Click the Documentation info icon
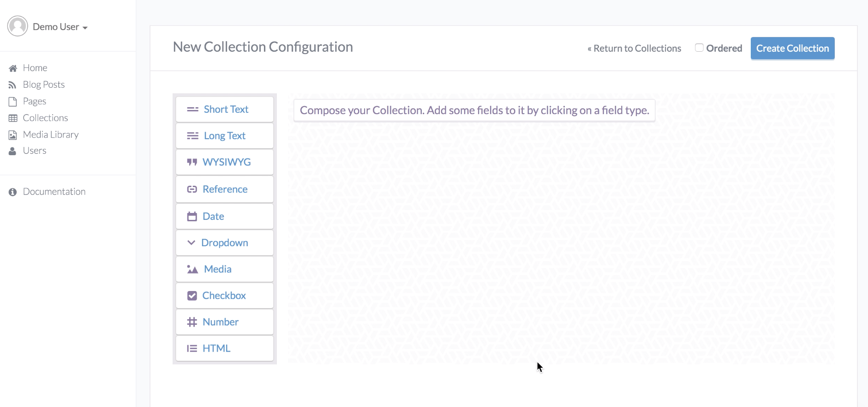 tap(12, 192)
